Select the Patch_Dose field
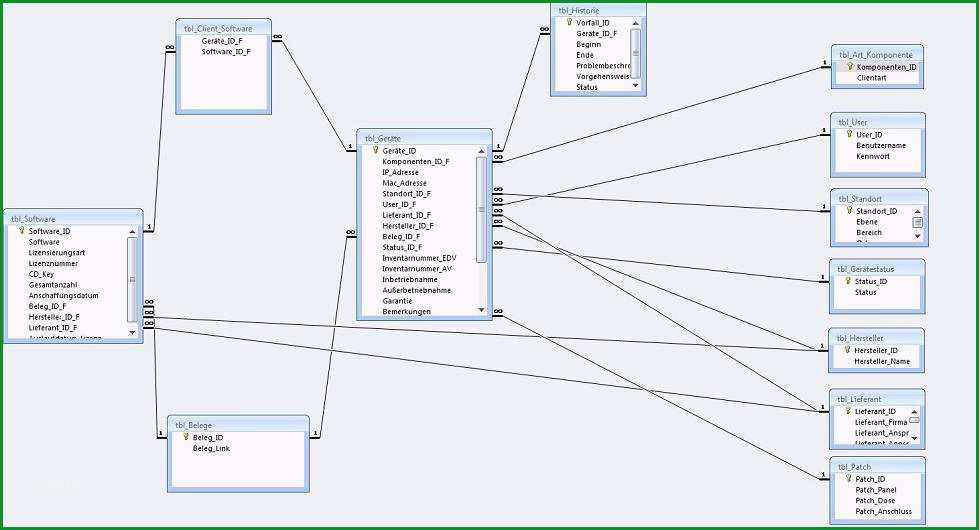The image size is (979, 530). (x=875, y=501)
